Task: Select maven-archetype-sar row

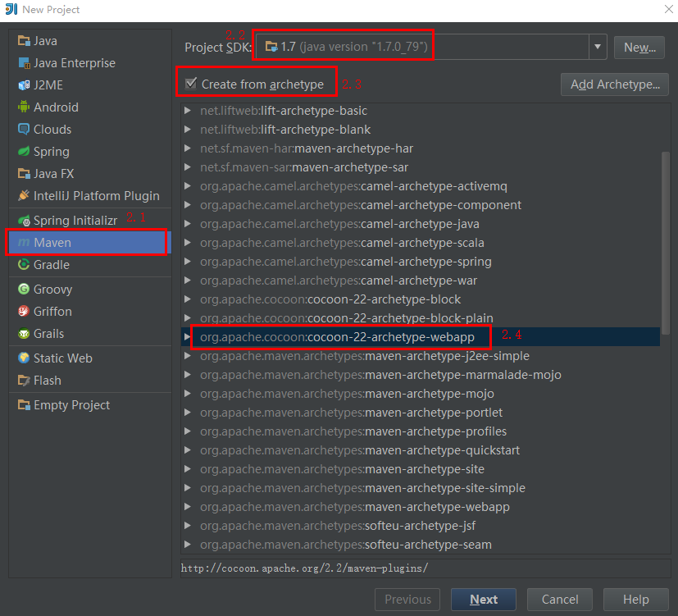Action: click(421, 167)
